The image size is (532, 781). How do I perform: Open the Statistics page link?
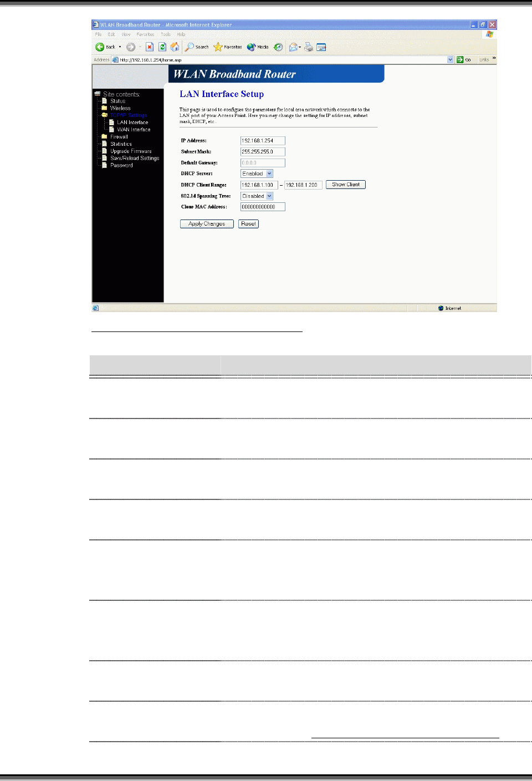pyautogui.click(x=121, y=144)
